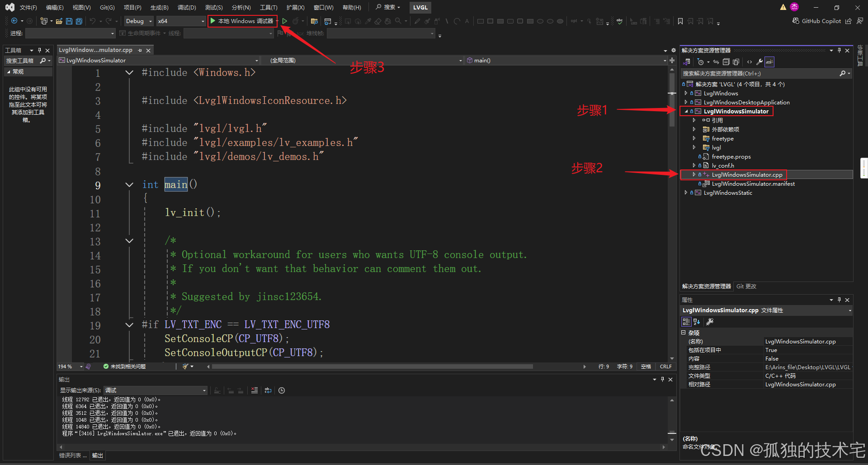Open the 扩展(X) menu
The height and width of the screenshot is (465, 868).
coord(295,7)
